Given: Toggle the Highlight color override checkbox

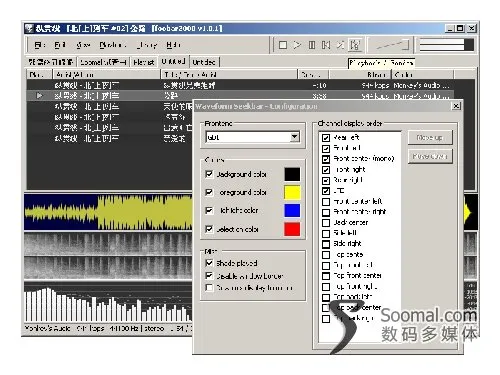Looking at the screenshot, I should coord(209,210).
